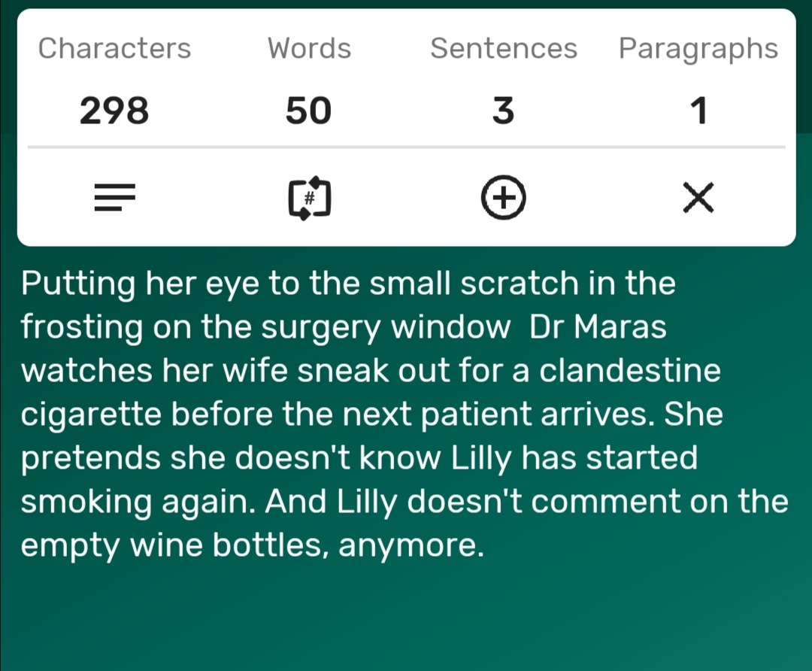The image size is (812, 671).
Task: Tap the Words column heading
Action: [x=309, y=48]
